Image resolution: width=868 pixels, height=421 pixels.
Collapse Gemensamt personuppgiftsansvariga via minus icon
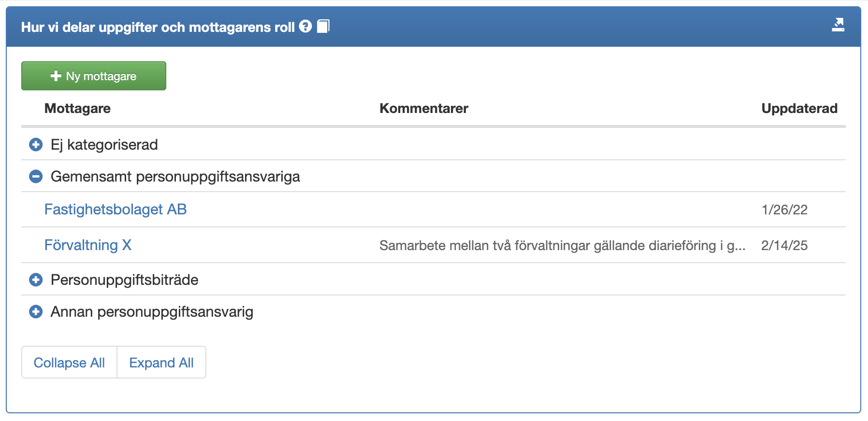coord(36,177)
